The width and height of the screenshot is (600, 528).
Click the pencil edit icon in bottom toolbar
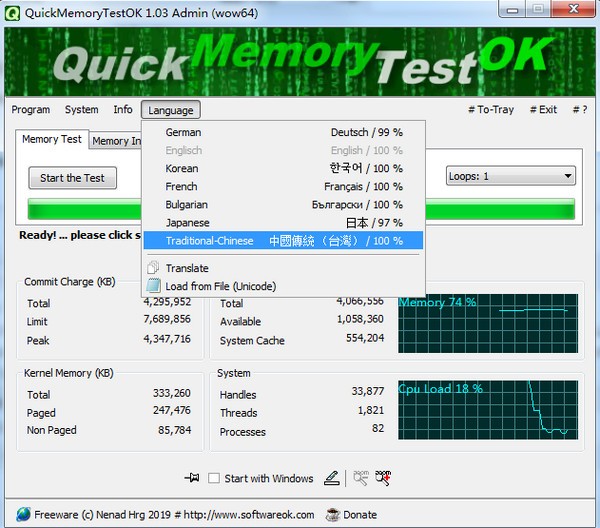click(x=332, y=478)
